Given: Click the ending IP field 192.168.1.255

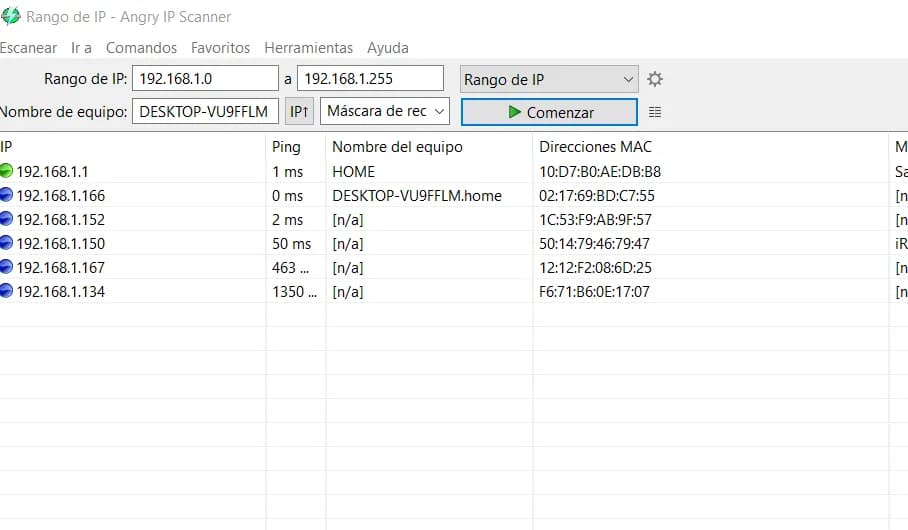Looking at the screenshot, I should tap(370, 79).
